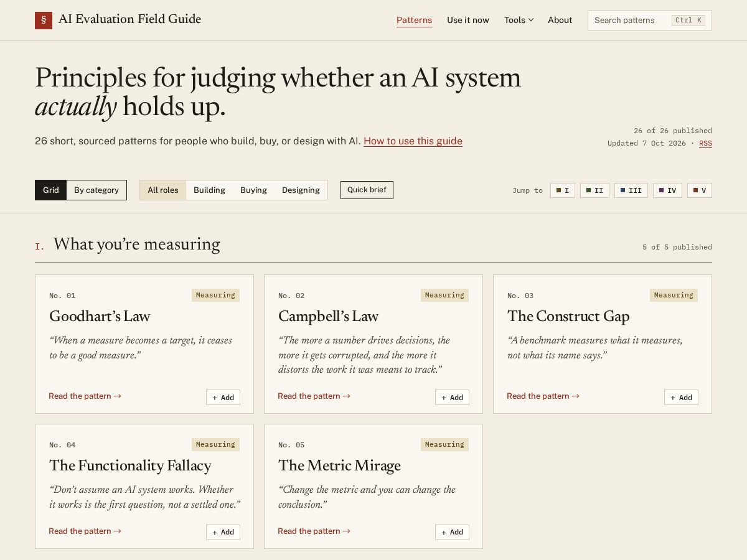Screen dimensions: 747x560
Task: Open the About page
Action: [x=560, y=20]
